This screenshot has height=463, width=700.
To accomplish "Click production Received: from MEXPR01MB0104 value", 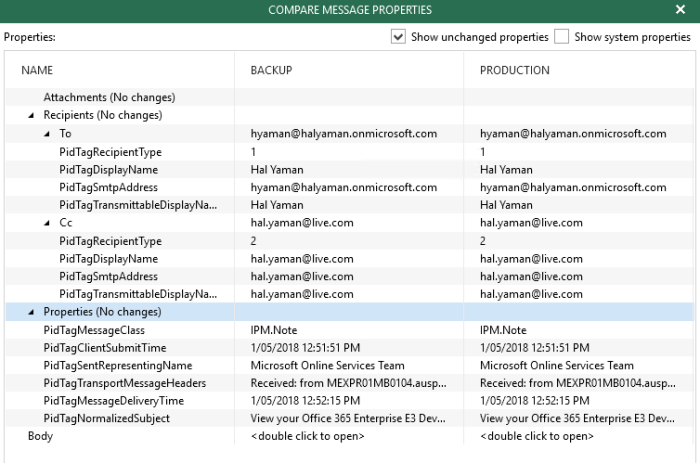I will tap(578, 383).
